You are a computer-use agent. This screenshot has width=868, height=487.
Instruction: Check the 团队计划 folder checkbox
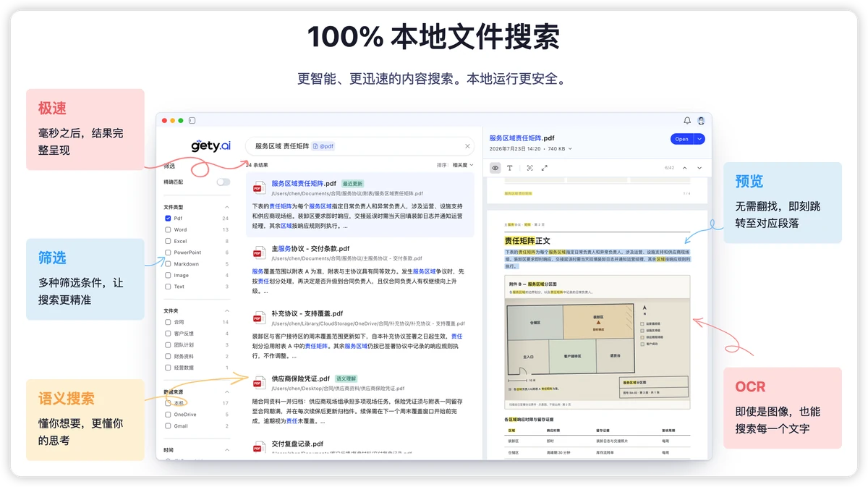coord(168,345)
